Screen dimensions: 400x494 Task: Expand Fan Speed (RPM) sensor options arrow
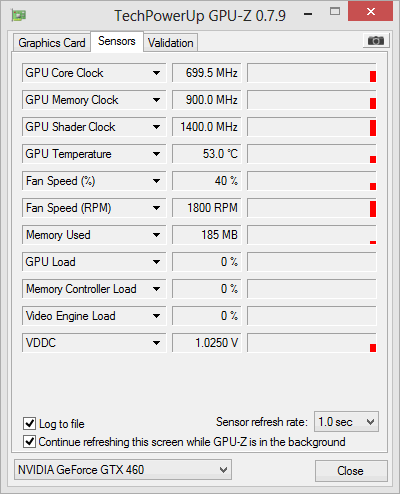[156, 208]
